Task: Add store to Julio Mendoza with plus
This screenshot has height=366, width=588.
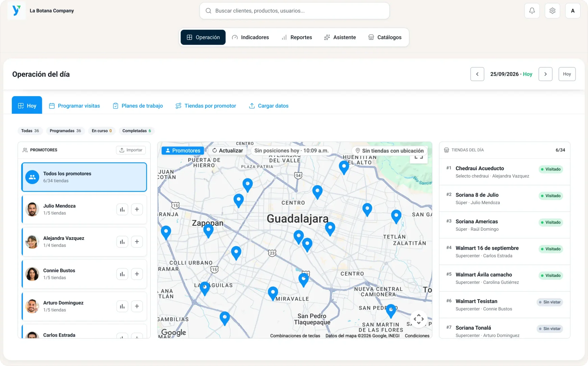Action: (x=137, y=209)
